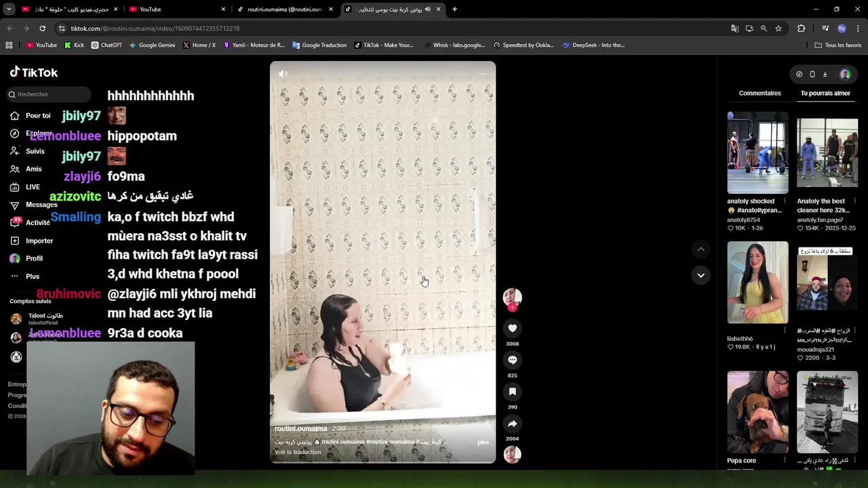The image size is (868, 488).
Task: Open Messages in sidebar
Action: tap(33, 205)
